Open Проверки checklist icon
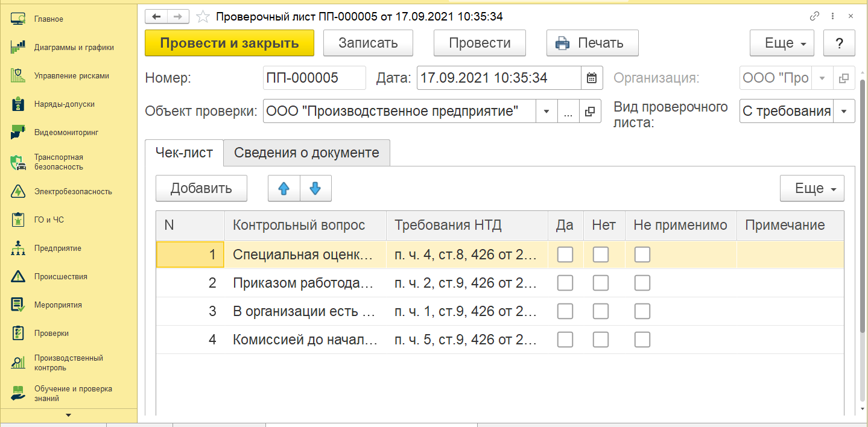The image size is (868, 427). [18, 333]
